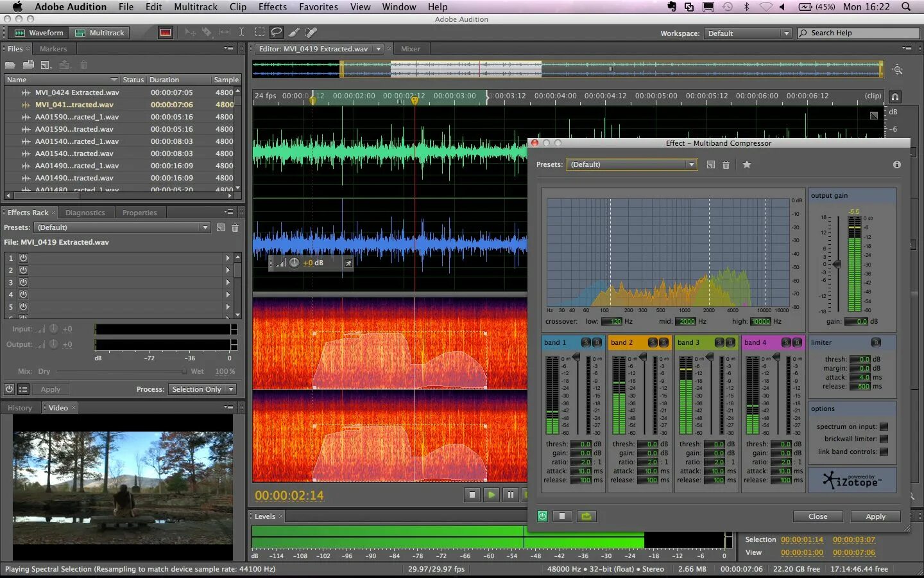The height and width of the screenshot is (578, 924).
Task: Toggle Multiband Compressor power state button
Action: coord(542,516)
